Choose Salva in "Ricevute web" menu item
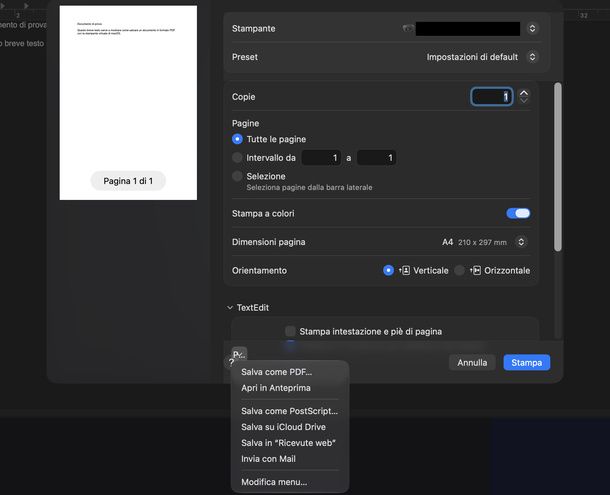 click(x=290, y=443)
